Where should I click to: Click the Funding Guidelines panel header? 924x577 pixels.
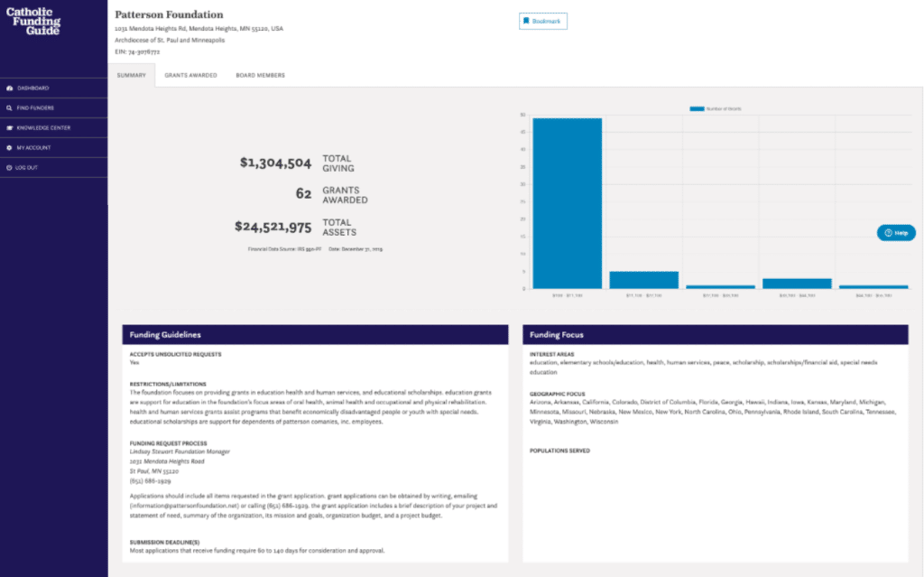315,334
